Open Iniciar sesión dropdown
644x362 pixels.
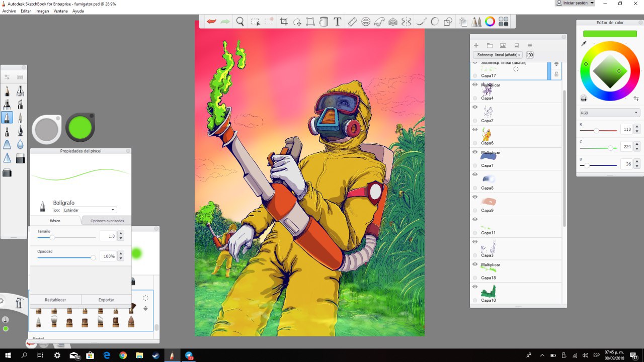[575, 3]
